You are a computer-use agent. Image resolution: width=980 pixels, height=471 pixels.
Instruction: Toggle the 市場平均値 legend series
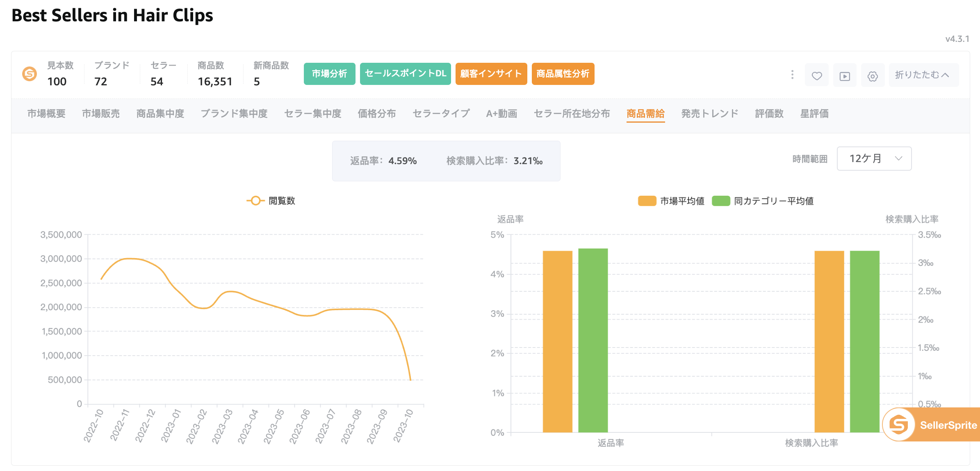tap(671, 201)
